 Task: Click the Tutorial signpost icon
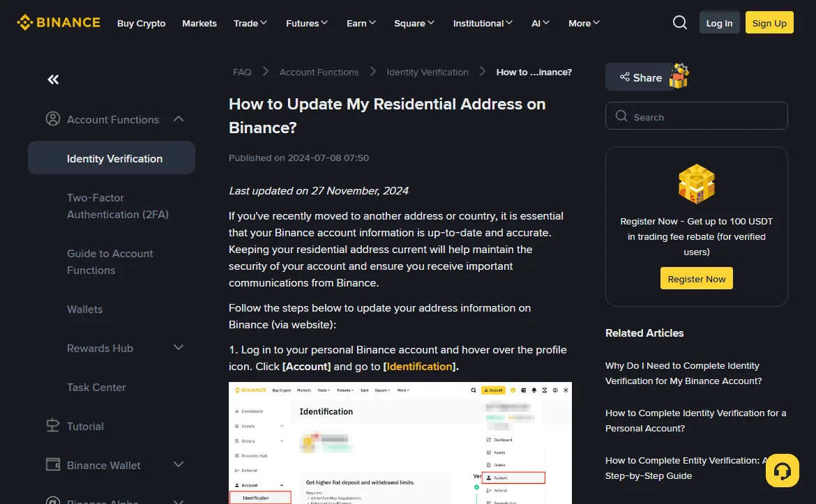(x=52, y=425)
